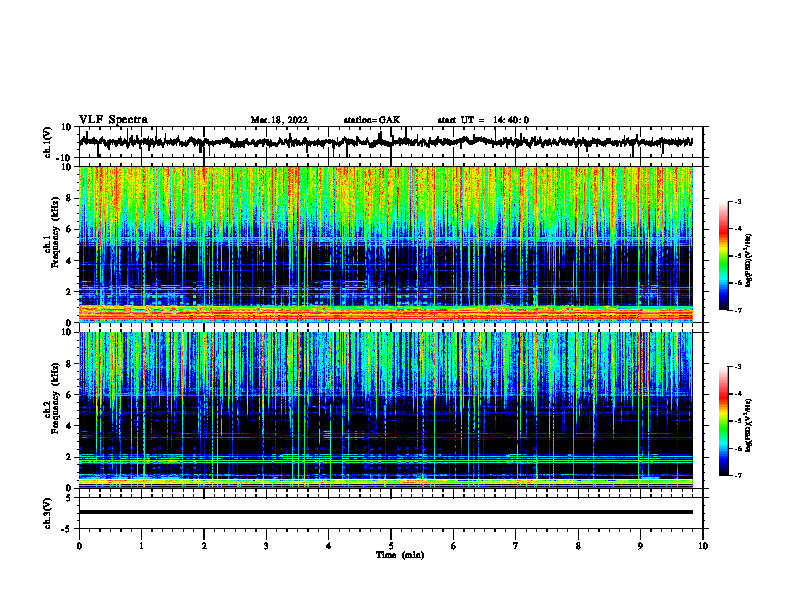Viewport: 792px width, 612px height.
Task: Click the "8" kHz tick on ch.1 frequency axis
Action: [x=69, y=198]
